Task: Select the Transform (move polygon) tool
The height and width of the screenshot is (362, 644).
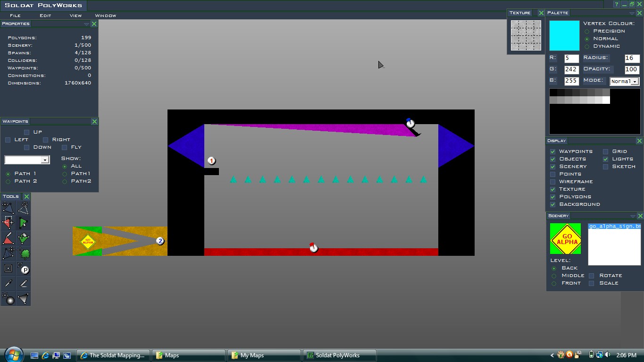Action: 8,208
